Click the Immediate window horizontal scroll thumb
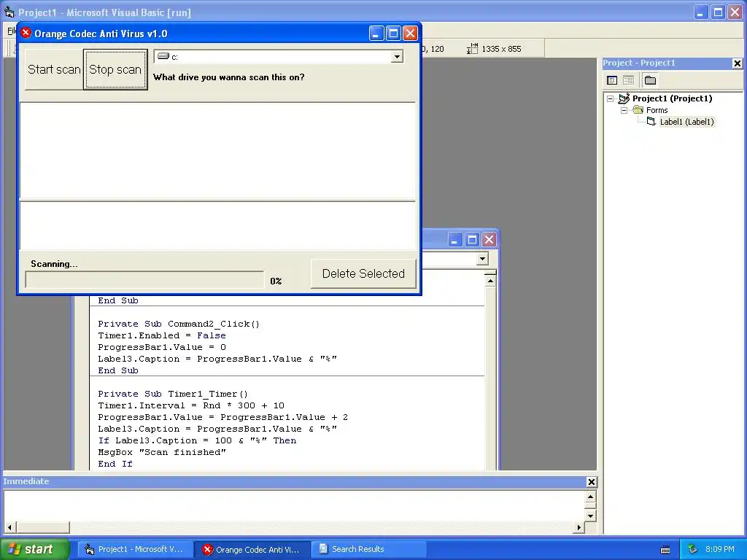Image resolution: width=747 pixels, height=560 pixels. 43,527
